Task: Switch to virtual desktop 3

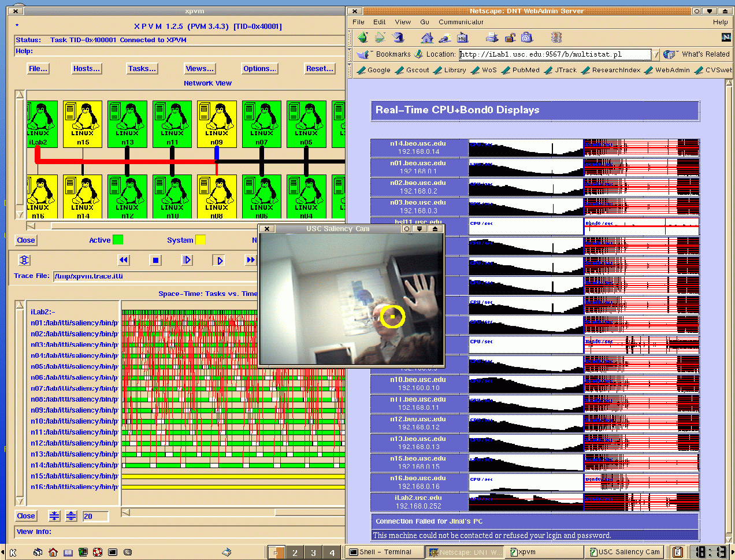Action: [x=313, y=552]
